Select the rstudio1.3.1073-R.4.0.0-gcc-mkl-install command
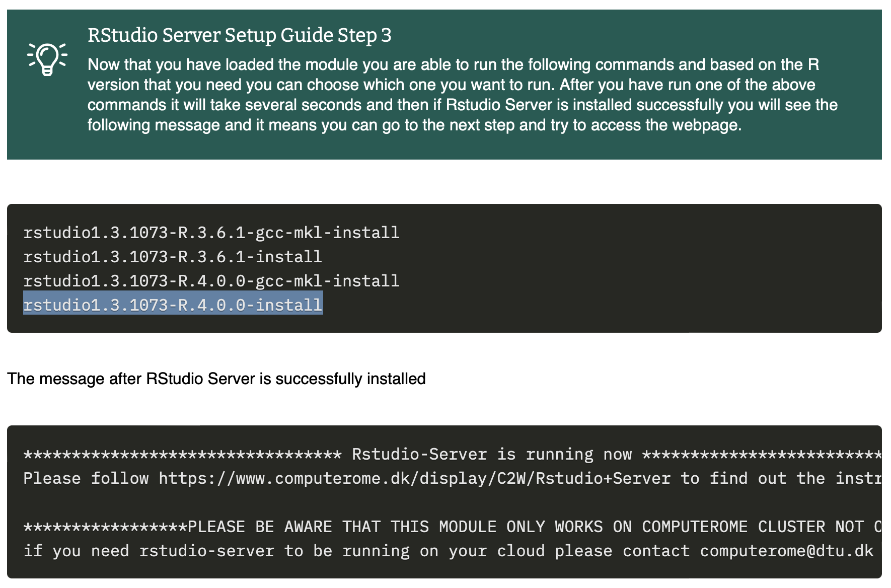 (211, 280)
